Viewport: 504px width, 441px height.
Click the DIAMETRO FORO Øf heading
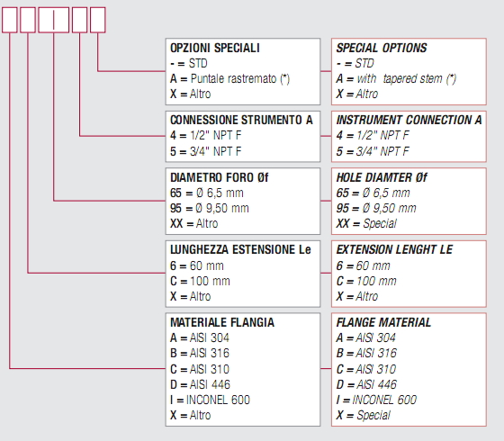220,177
